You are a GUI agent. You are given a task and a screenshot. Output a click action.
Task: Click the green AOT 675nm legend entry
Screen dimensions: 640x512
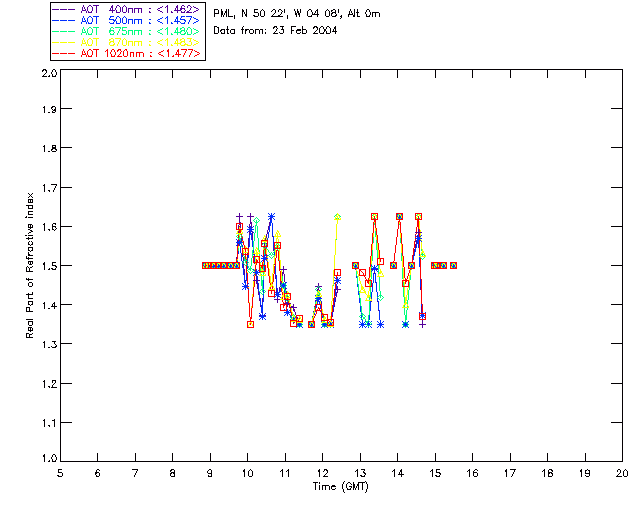click(126, 31)
